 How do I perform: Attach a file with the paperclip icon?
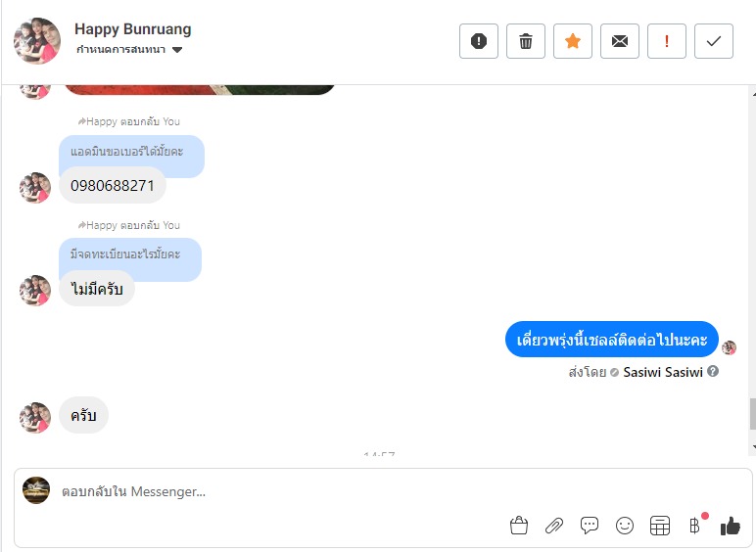coord(554,526)
